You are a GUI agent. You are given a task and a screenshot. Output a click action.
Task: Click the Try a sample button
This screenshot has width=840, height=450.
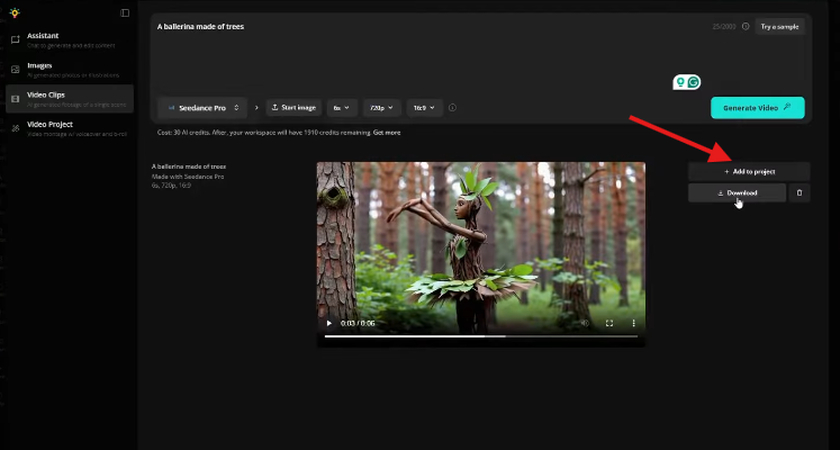point(779,26)
